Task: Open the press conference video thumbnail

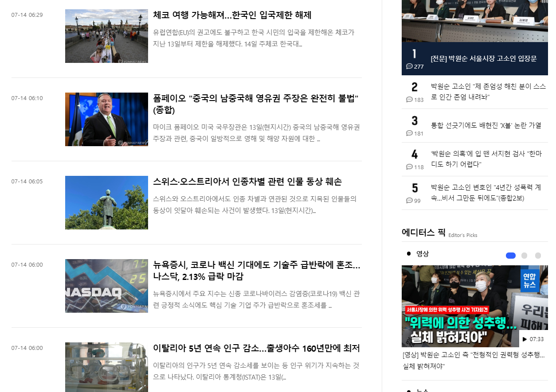Action: coord(475,306)
